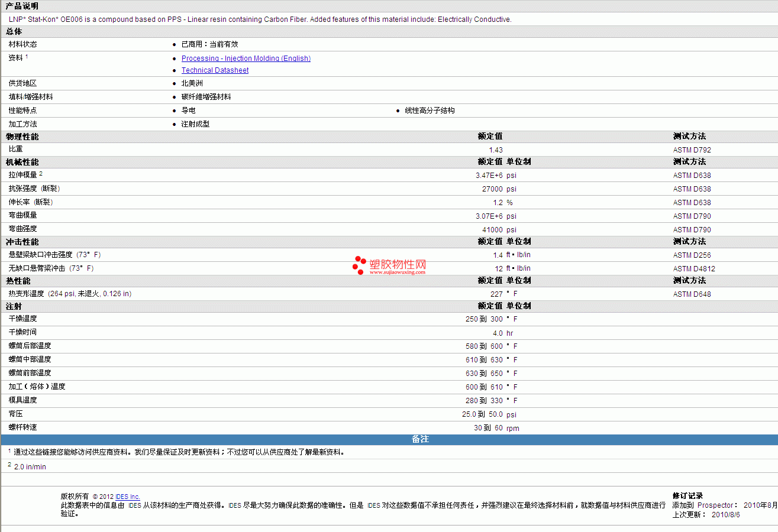Click the 弯曲强度 value 41000
Viewport: 778px width, 532px height.
click(492, 230)
